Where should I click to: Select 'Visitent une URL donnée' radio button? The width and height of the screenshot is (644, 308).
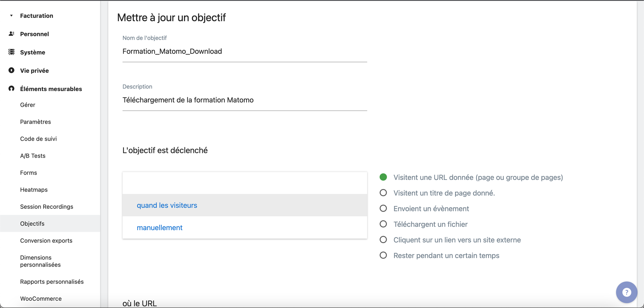383,177
